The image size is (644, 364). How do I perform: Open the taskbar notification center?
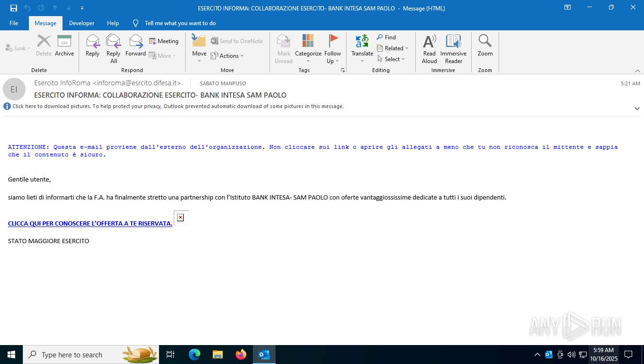point(628,355)
